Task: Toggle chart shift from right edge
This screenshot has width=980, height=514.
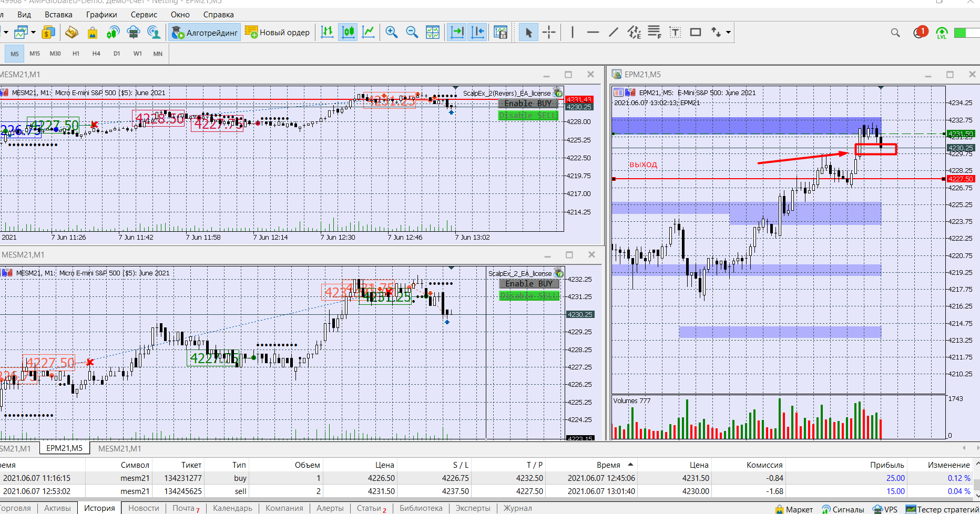Action: pos(478,33)
